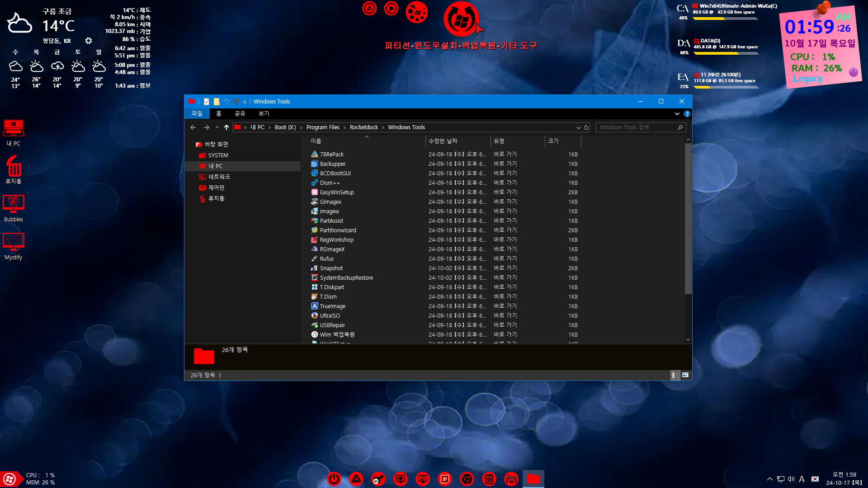Viewport: 868px width, 488px height.
Task: Expand chevron after Program Files in address bar
Action: pyautogui.click(x=344, y=127)
